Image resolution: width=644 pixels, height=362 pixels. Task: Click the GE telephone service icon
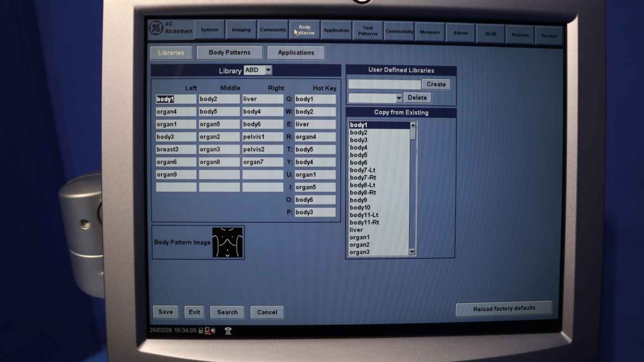pos(228,331)
